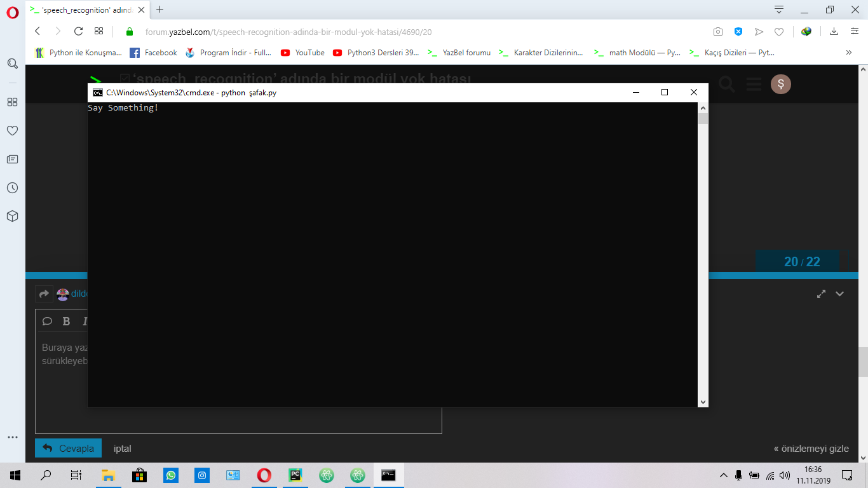Open the Opera bookmarks heart in sidebar

coord(12,130)
